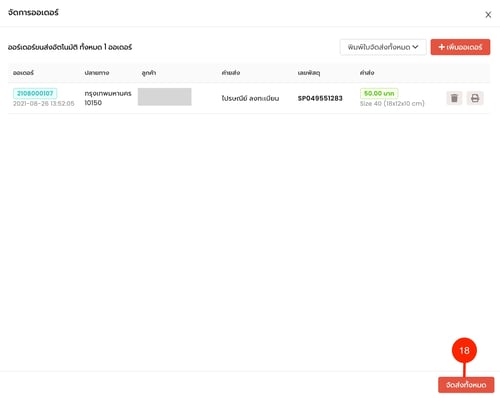Close the จัดการออเดอร์ dialog

pos(488,15)
